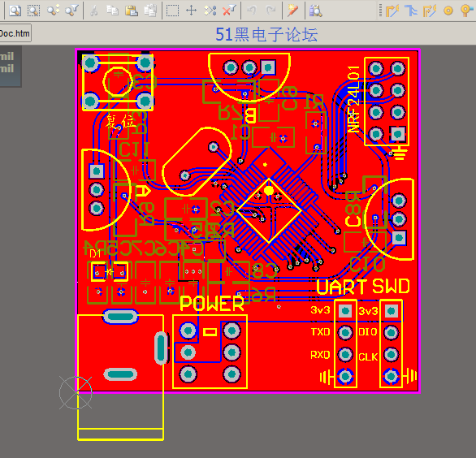Clear the current filter with red X funnel
The image size is (476, 458).
(x=229, y=11)
